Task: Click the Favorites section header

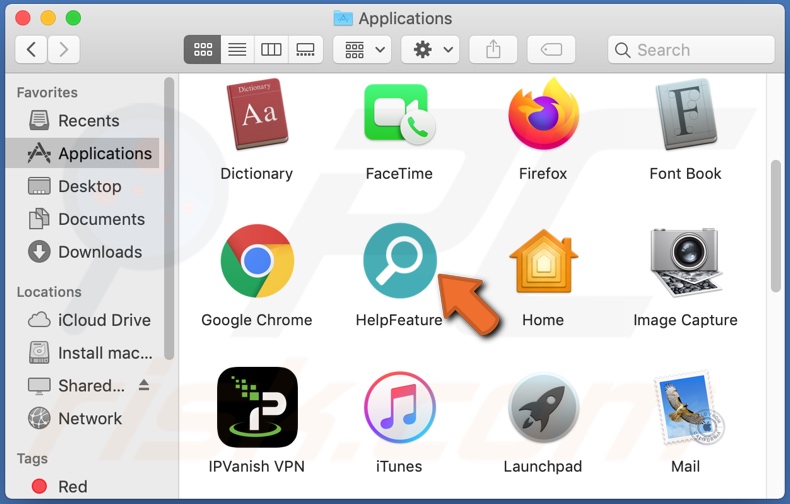Action: pos(47,92)
